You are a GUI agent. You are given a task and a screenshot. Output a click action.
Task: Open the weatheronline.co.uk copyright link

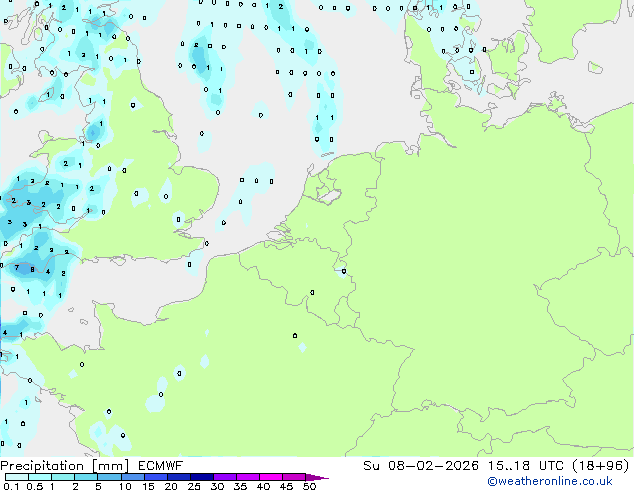pos(550,481)
